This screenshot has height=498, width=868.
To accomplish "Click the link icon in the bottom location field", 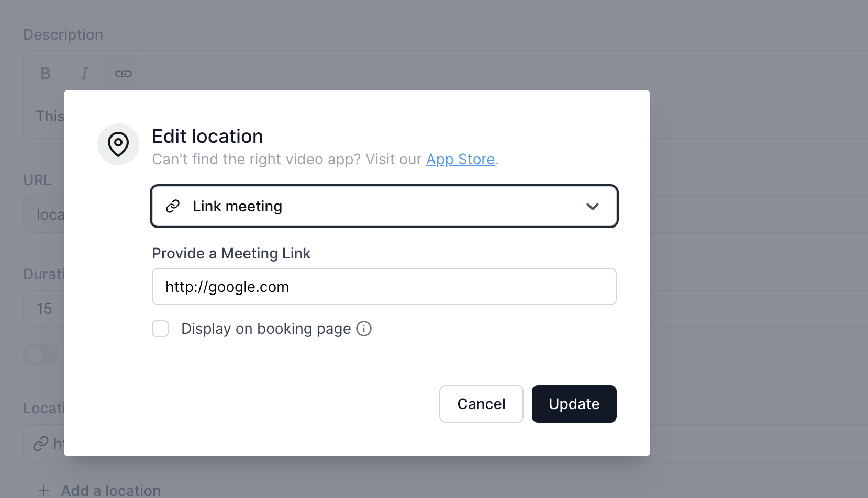I will pyautogui.click(x=40, y=444).
